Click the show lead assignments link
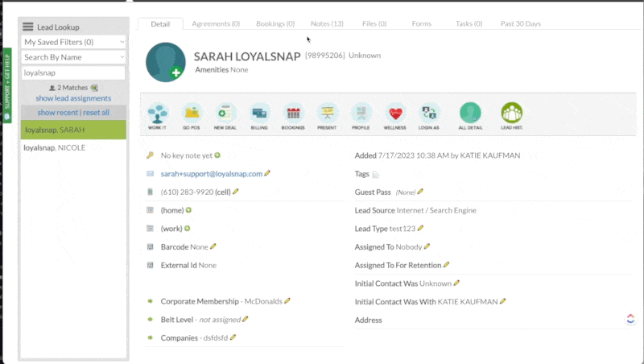 [73, 98]
